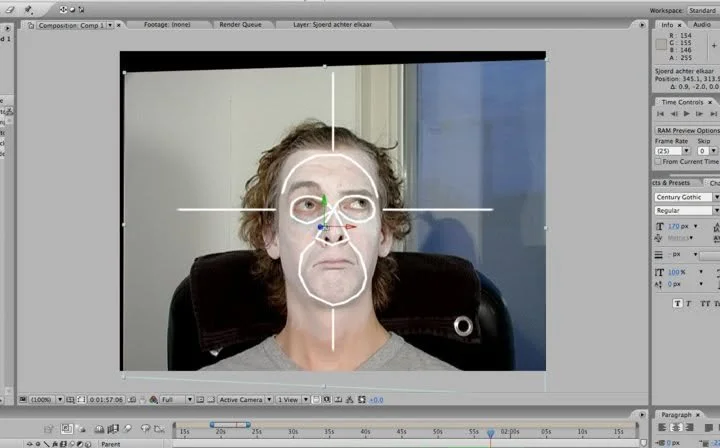Click the local axis mode icon
Image resolution: width=720 pixels, height=448 pixels.
pos(63,9)
